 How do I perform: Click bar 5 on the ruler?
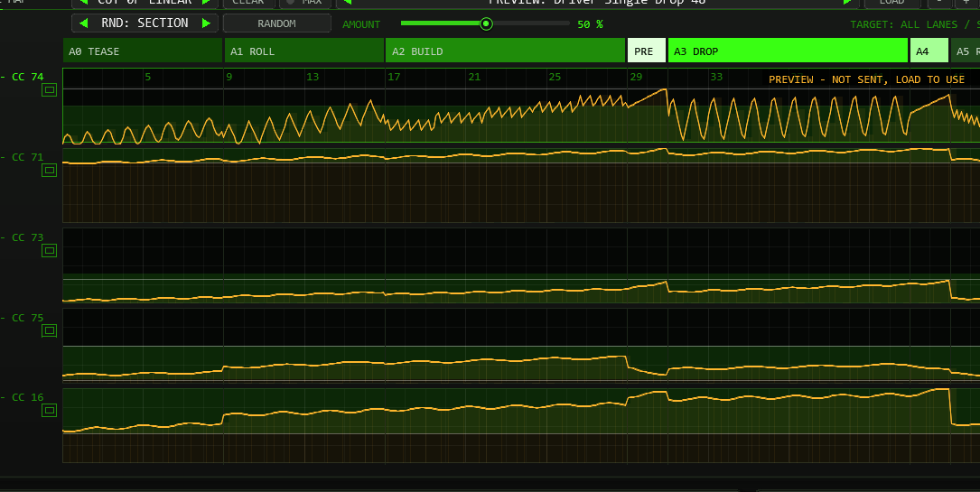[147, 77]
